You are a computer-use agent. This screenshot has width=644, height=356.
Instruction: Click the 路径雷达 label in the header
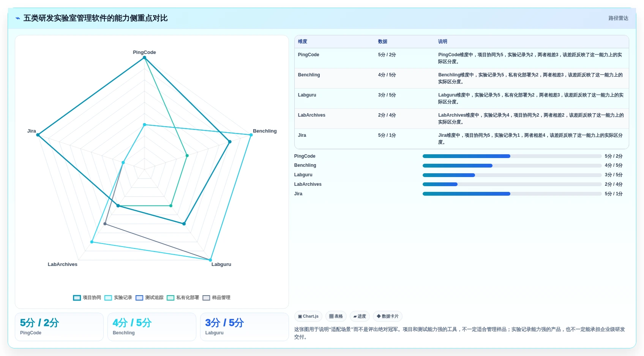(618, 18)
